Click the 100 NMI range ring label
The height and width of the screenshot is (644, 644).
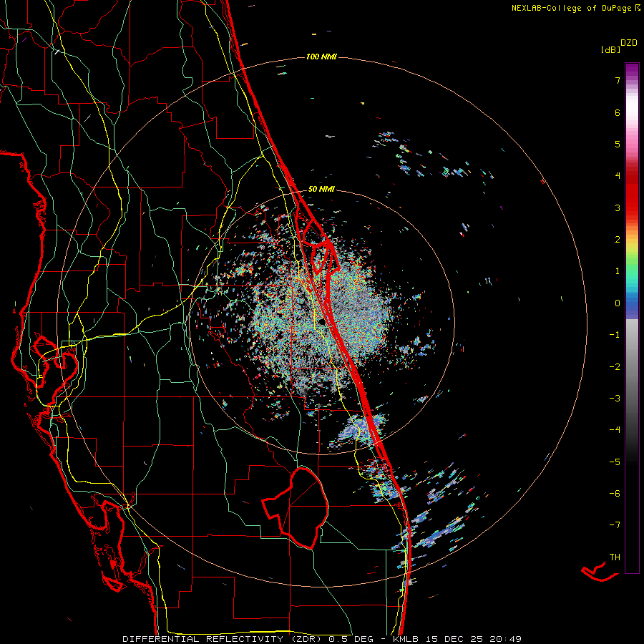[321, 57]
